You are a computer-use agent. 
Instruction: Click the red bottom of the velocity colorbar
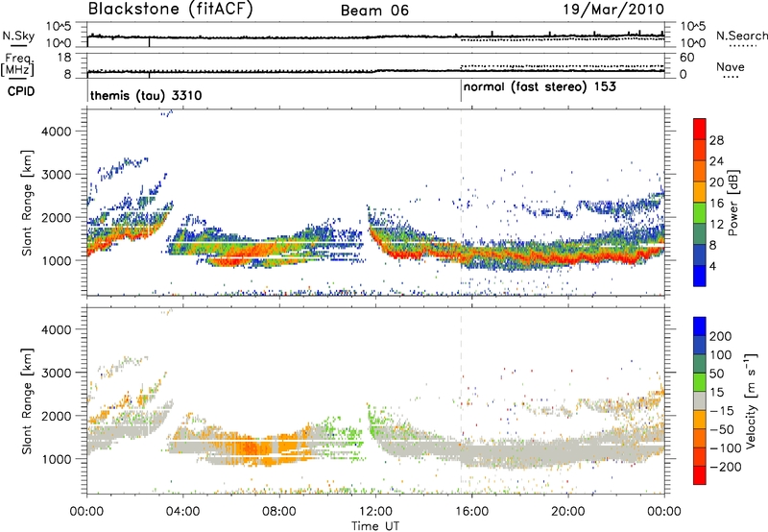[x=700, y=475]
